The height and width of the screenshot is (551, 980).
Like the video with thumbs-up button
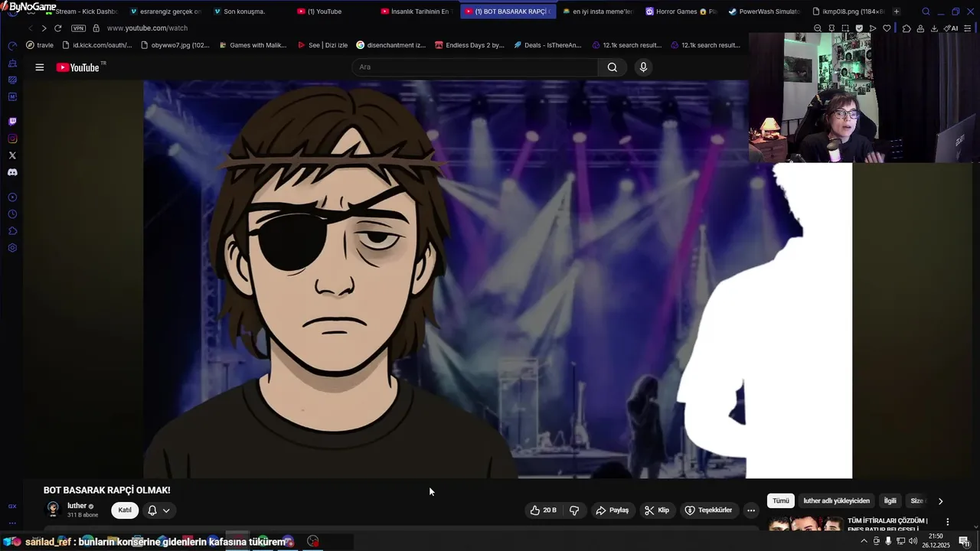tap(544, 510)
